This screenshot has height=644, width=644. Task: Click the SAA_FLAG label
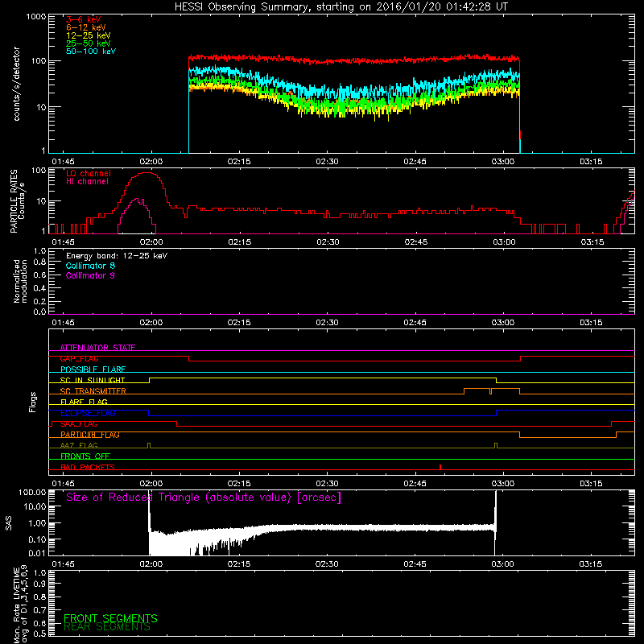tap(79, 424)
